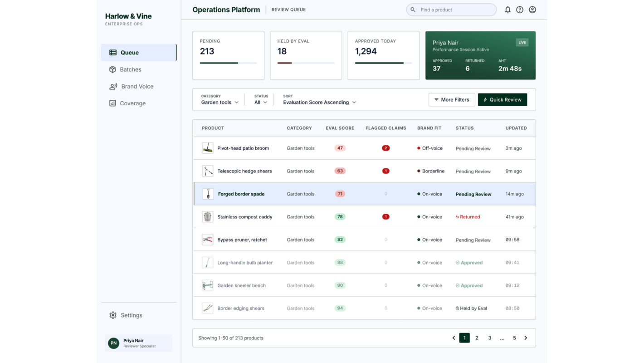Click the Product column header

pos(213,128)
